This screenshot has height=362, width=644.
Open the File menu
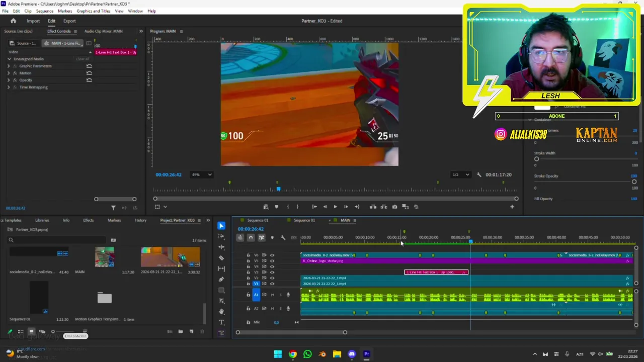[x=5, y=11]
